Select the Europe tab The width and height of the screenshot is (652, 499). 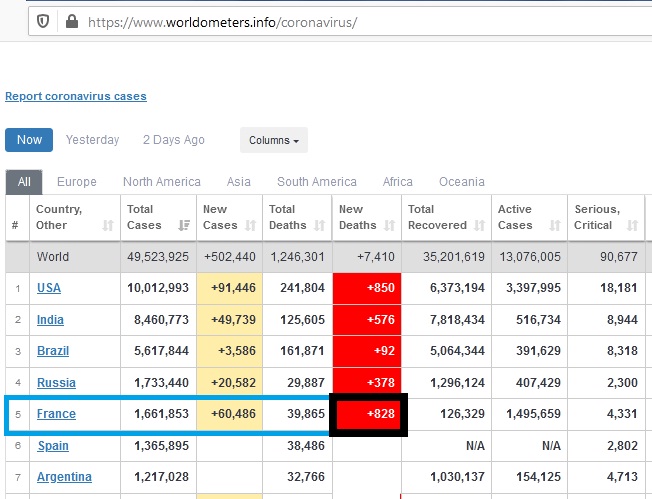77,182
